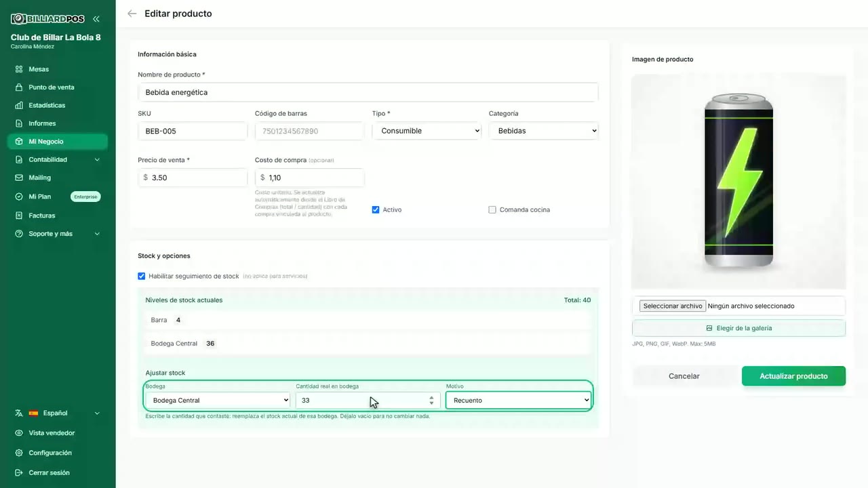Open the Bodega dropdown showing Bodega Central
This screenshot has height=488, width=868.
(x=218, y=401)
